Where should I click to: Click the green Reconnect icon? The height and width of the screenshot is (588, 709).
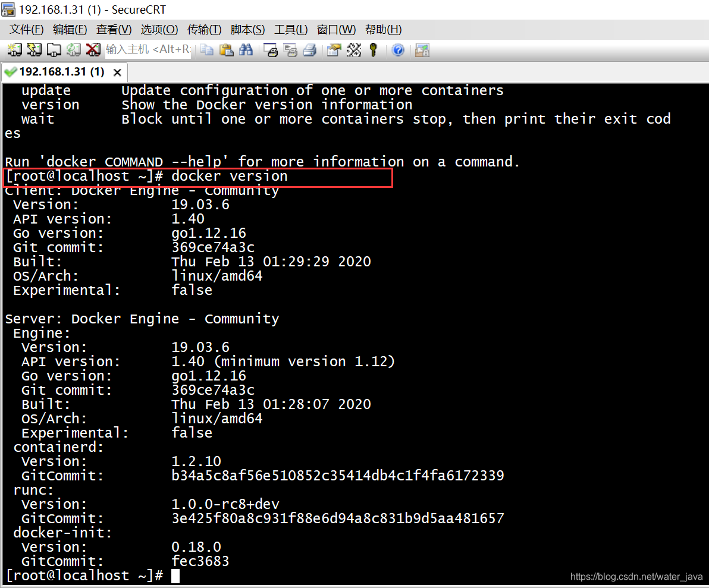point(74,50)
